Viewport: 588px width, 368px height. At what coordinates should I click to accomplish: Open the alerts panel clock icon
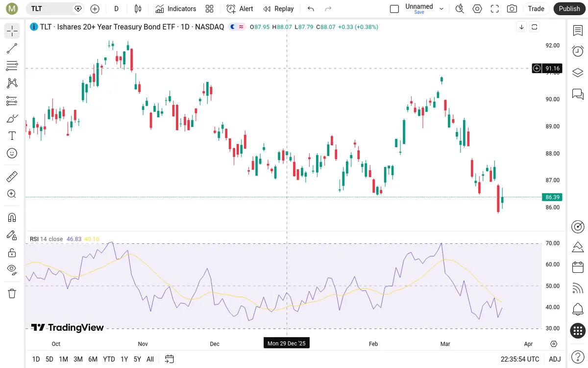578,51
